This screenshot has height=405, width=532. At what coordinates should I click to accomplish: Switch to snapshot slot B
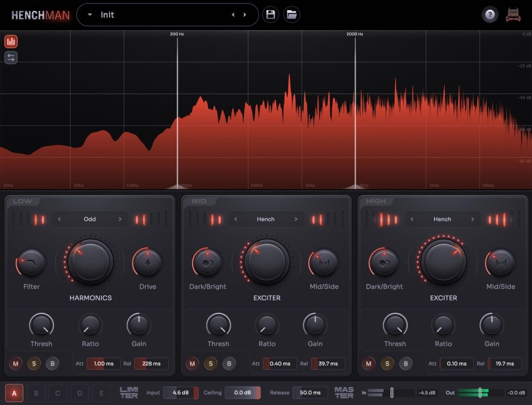(x=36, y=393)
